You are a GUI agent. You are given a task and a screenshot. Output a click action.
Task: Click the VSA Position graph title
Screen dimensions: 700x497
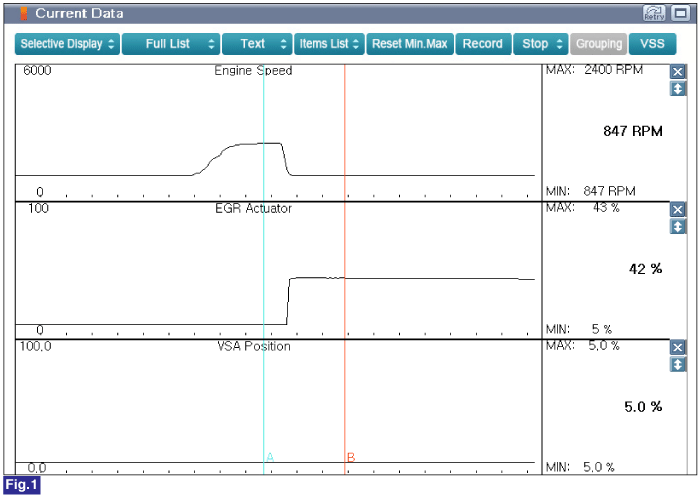(x=254, y=347)
